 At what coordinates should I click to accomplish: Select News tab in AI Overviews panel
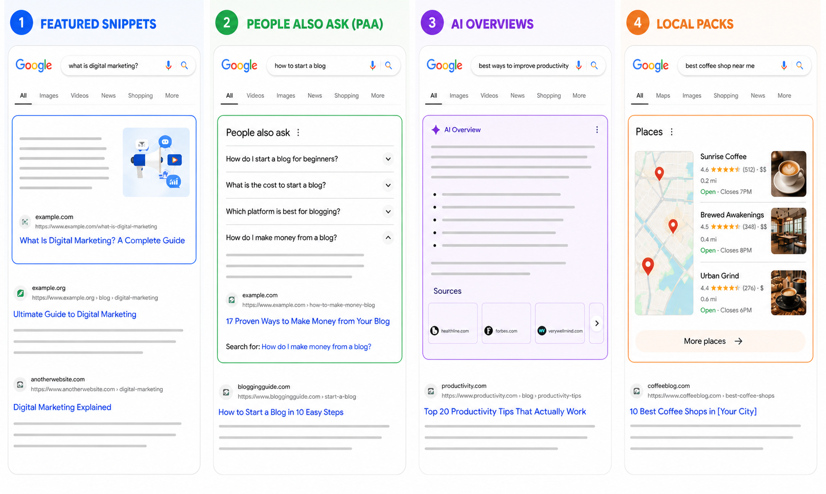[517, 95]
